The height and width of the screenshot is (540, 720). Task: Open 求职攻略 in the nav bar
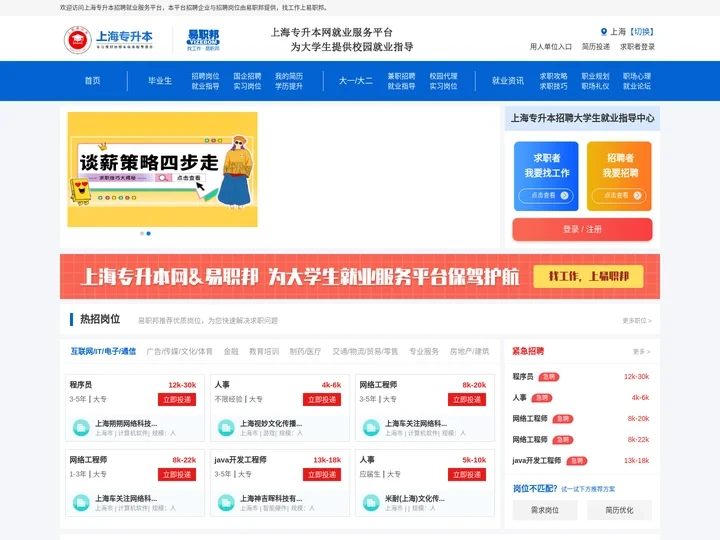tap(553, 76)
